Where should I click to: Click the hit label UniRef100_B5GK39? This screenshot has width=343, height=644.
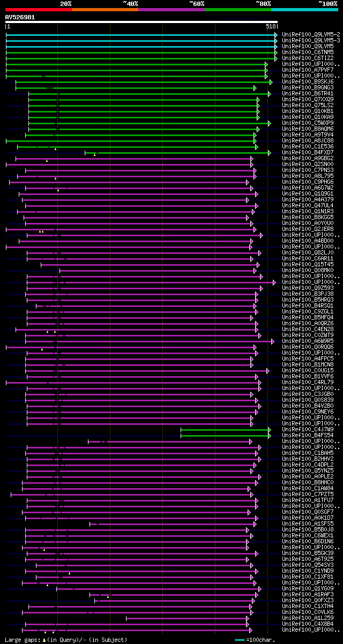pos(308,553)
